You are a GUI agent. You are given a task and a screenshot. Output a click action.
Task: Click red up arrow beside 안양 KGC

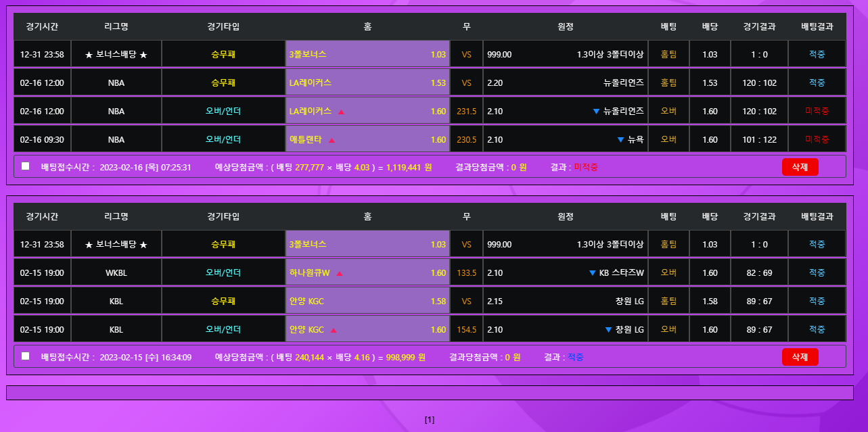[334, 330]
